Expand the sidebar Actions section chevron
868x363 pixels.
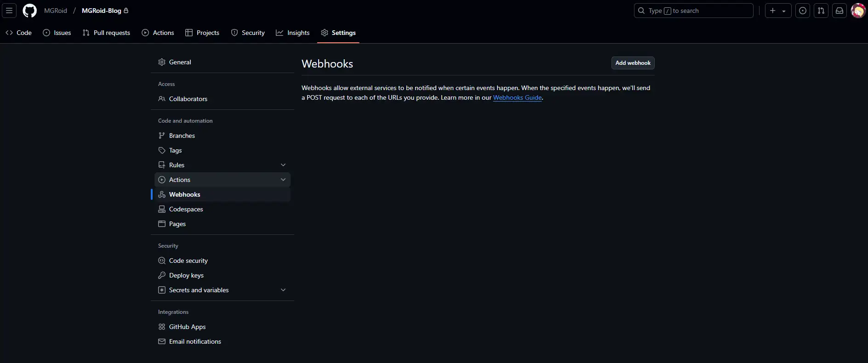283,180
